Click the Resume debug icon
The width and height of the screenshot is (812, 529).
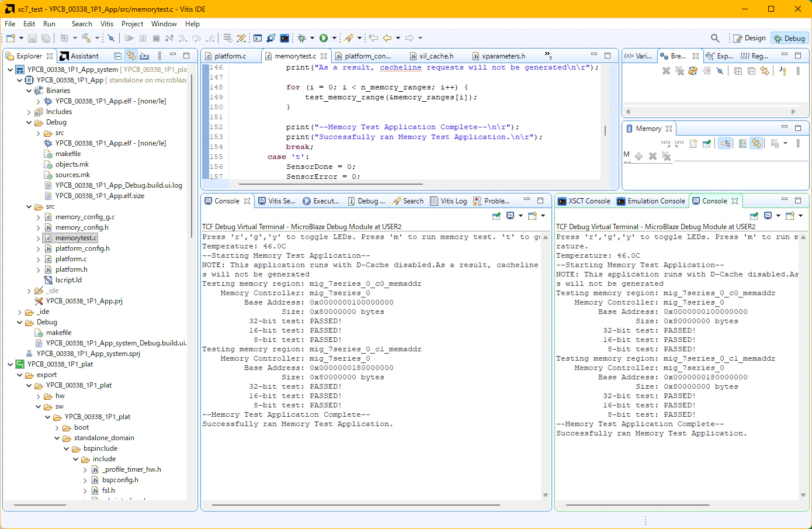(x=129, y=38)
